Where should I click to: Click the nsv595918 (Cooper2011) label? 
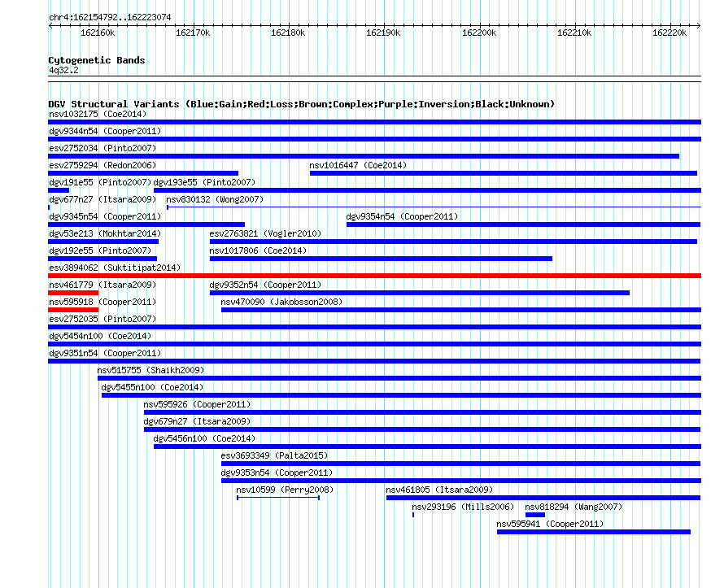103,302
